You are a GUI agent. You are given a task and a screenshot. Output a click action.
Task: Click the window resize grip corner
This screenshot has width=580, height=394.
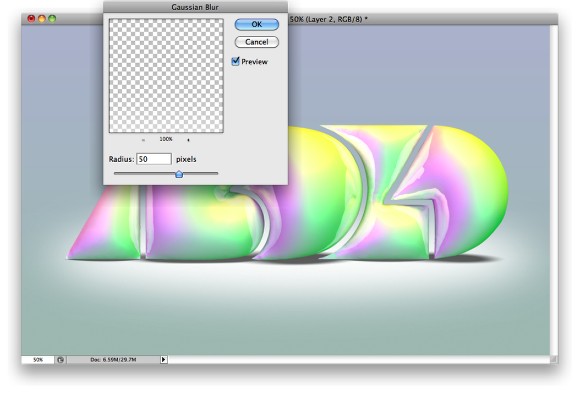554,359
